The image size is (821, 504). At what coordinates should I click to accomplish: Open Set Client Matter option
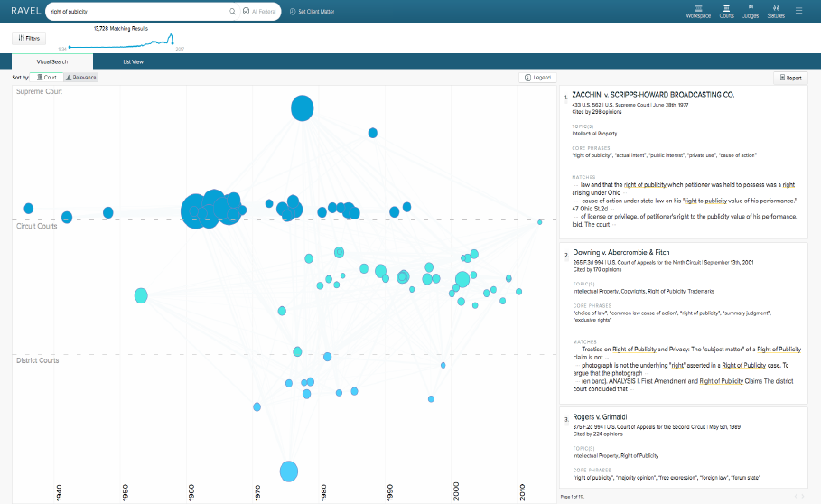tap(313, 12)
